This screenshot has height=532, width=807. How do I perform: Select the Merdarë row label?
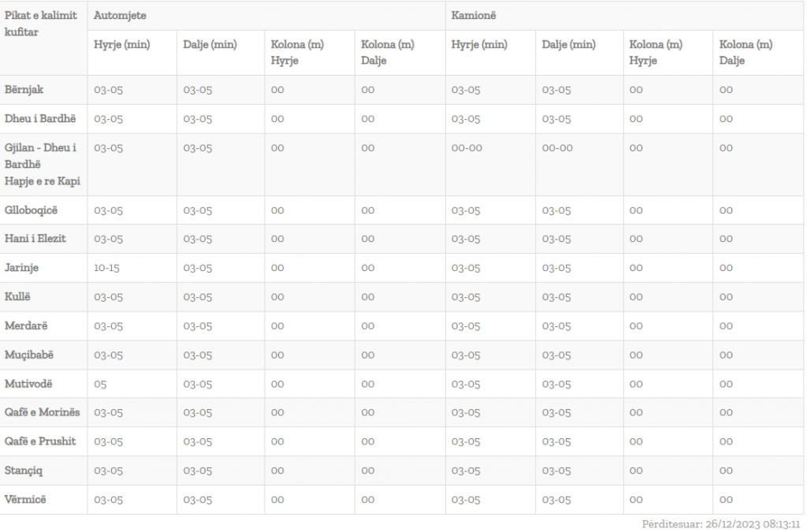point(26,326)
